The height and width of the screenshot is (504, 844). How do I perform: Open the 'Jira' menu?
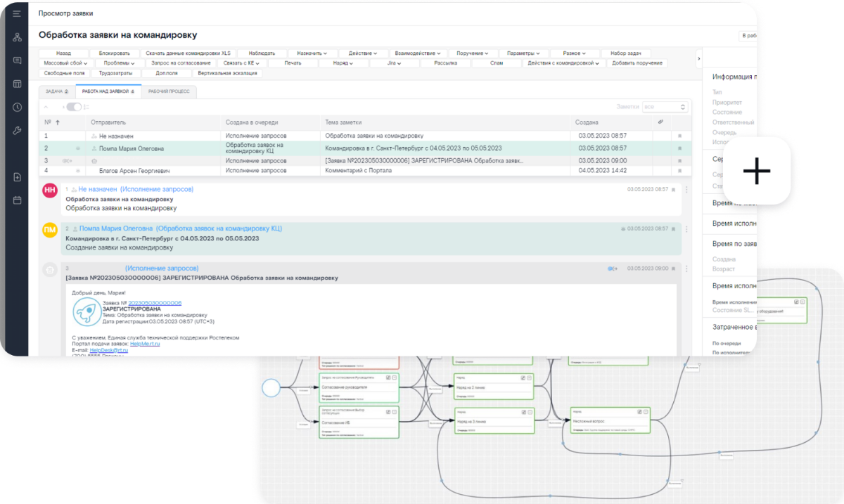tap(394, 63)
